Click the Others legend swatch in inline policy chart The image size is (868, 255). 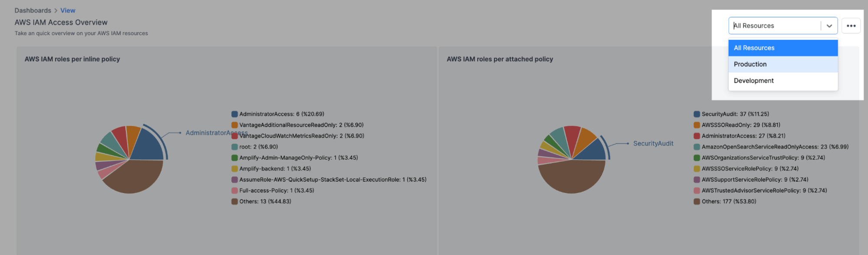(235, 201)
